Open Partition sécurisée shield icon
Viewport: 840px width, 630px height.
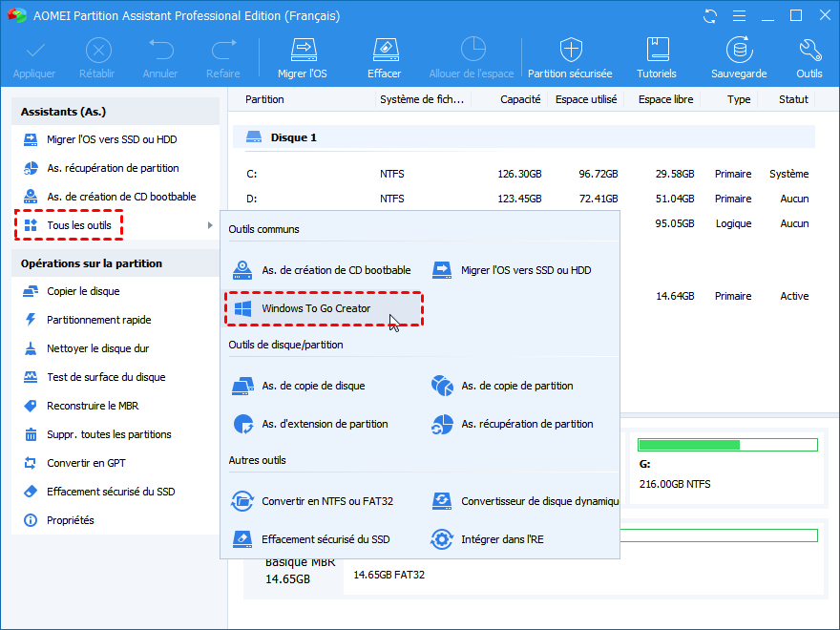[571, 50]
